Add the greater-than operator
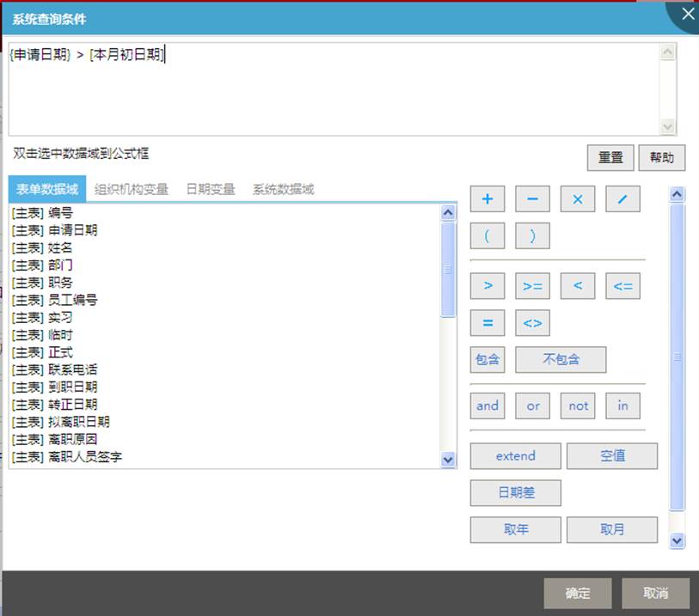Viewport: 699px width, 616px height. tap(487, 286)
